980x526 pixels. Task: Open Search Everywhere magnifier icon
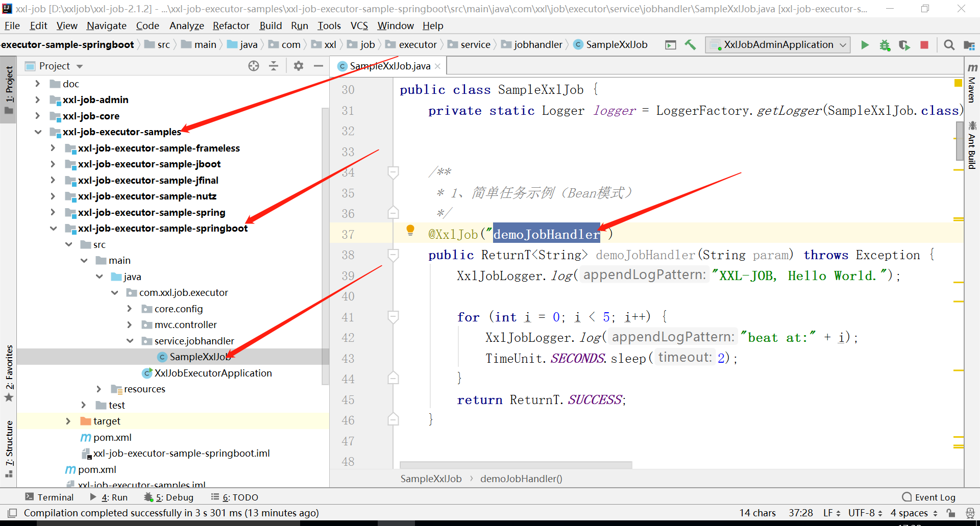(x=949, y=45)
